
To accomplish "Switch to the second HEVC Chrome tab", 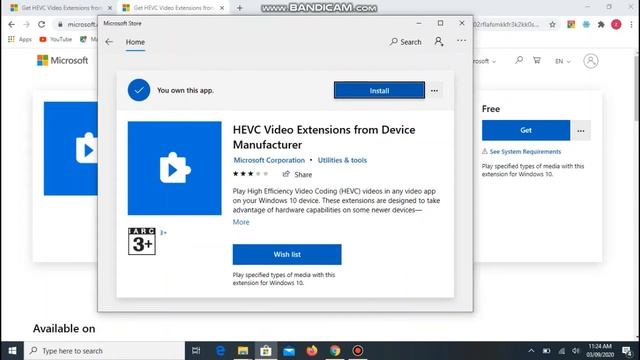I will click(173, 8).
